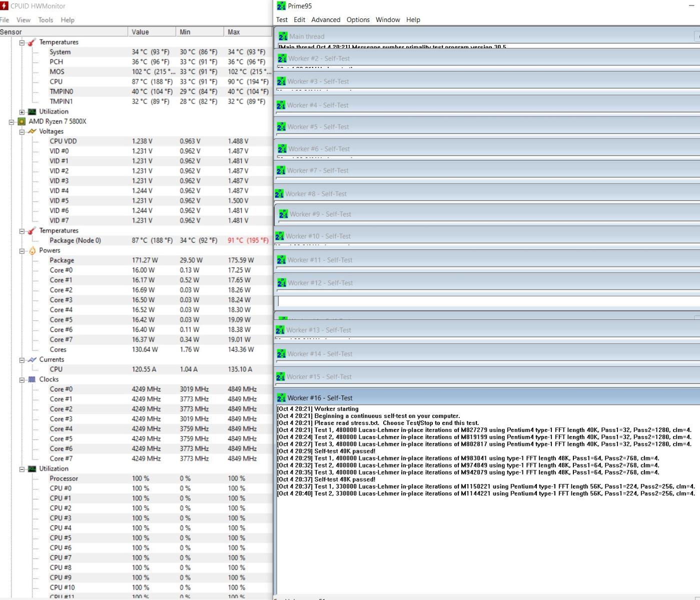Screen dimensions: 700x600
Task: Click the thermometer icon above the System row
Action: pos(32,42)
